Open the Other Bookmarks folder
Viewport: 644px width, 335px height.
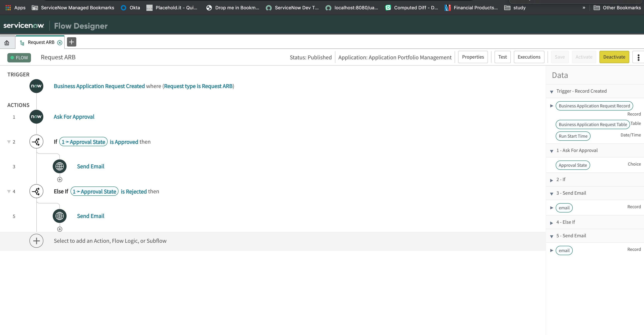click(x=617, y=8)
